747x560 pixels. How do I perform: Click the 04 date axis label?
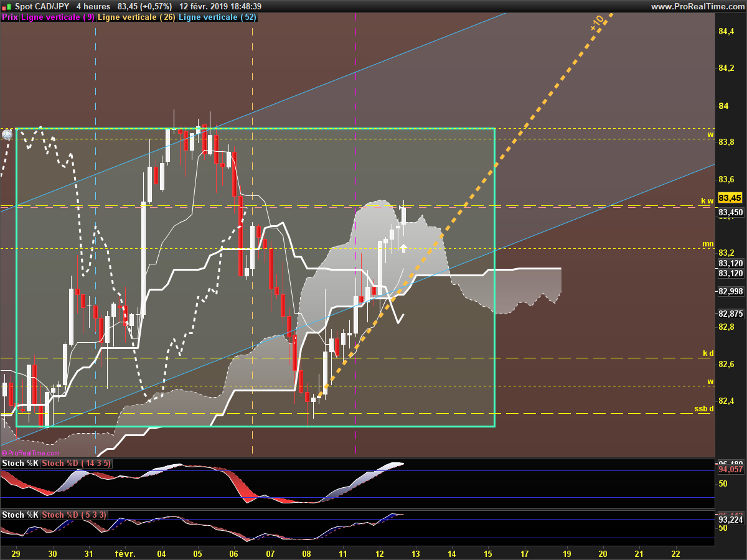(x=162, y=553)
